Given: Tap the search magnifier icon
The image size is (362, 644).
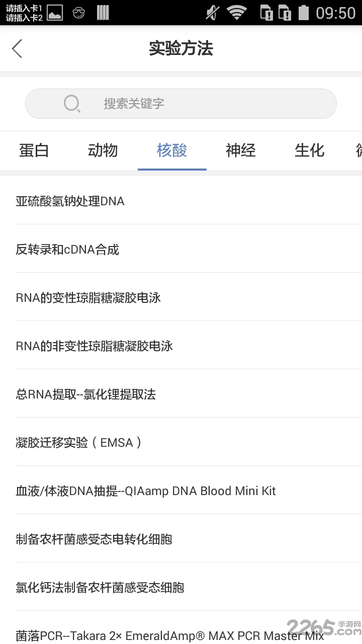Looking at the screenshot, I should tap(72, 104).
